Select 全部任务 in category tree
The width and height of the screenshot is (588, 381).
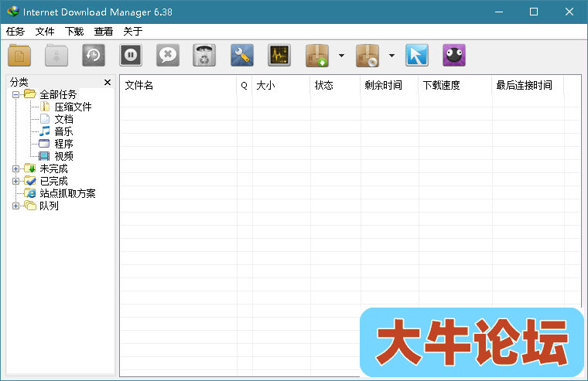58,94
